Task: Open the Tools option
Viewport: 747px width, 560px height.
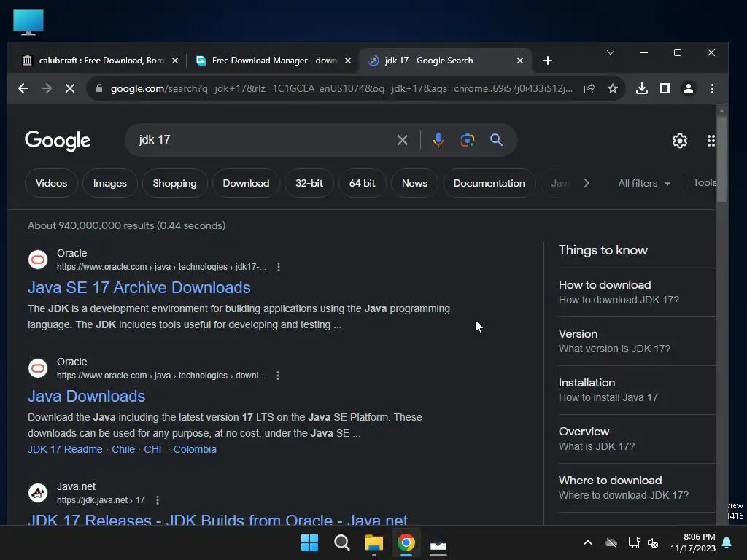Action: (704, 183)
